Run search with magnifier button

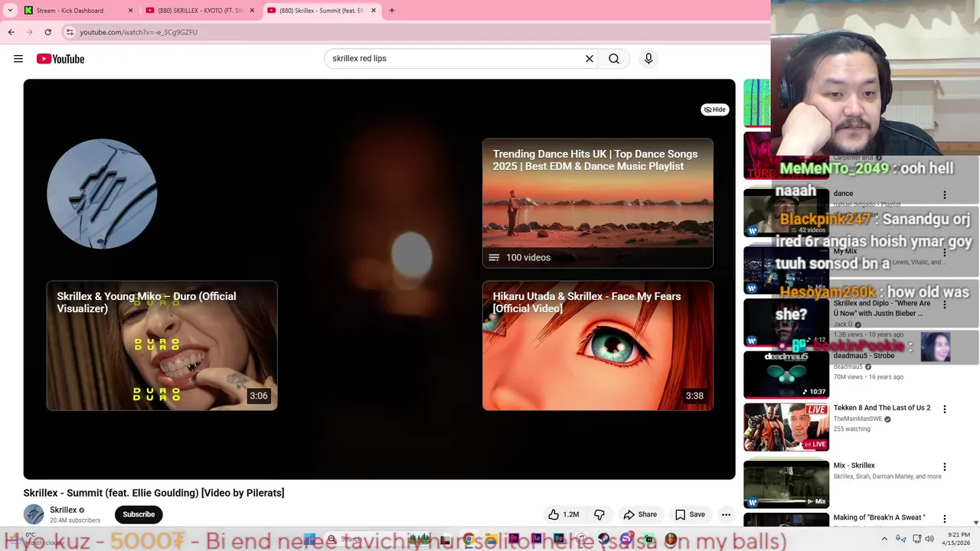pyautogui.click(x=614, y=59)
